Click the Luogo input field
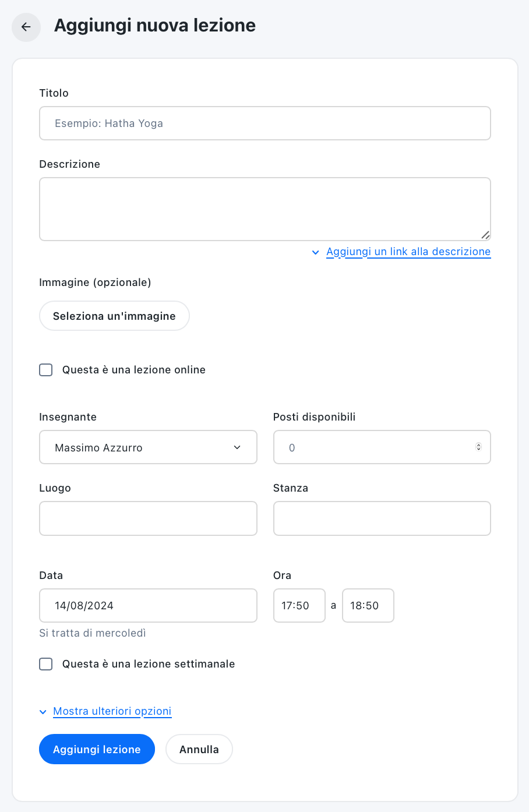This screenshot has height=812, width=529. pyautogui.click(x=148, y=518)
